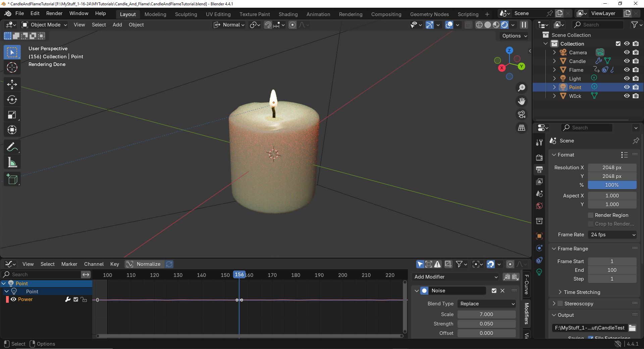Disable the Noise modifier checkbox
This screenshot has height=349, width=644.
(494, 291)
